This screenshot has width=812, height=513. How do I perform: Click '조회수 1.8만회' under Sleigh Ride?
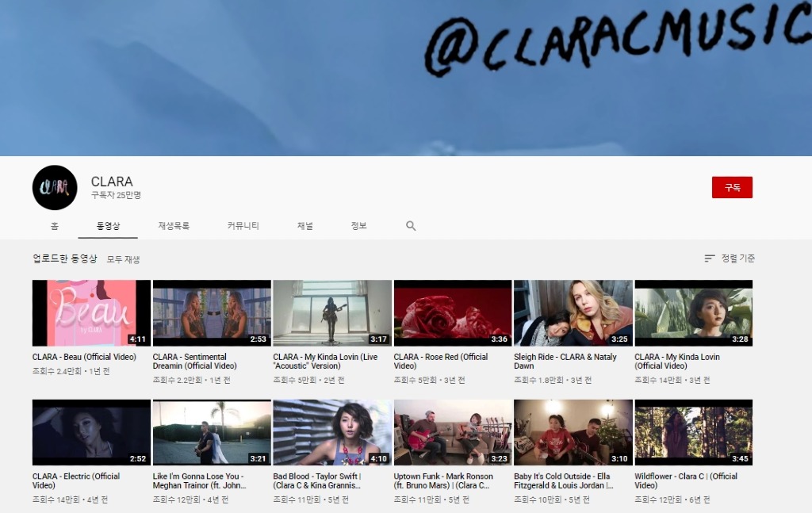(x=538, y=380)
